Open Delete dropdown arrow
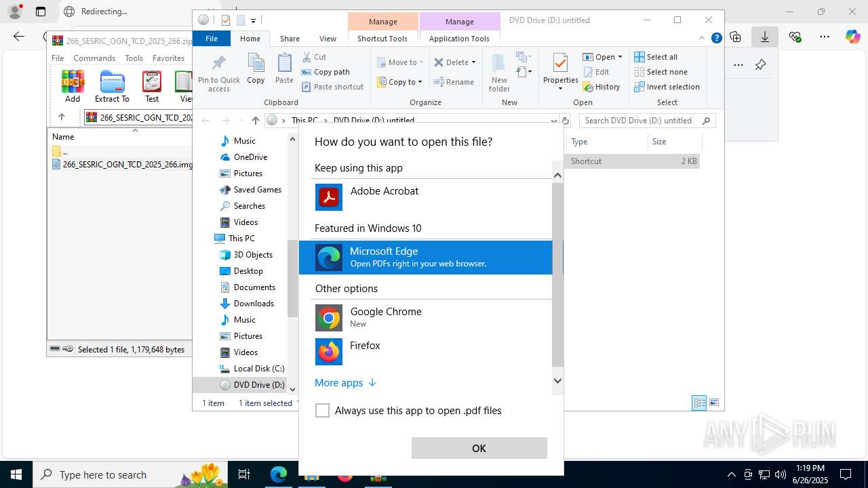Viewport: 868px width, 488px height. 473,62
